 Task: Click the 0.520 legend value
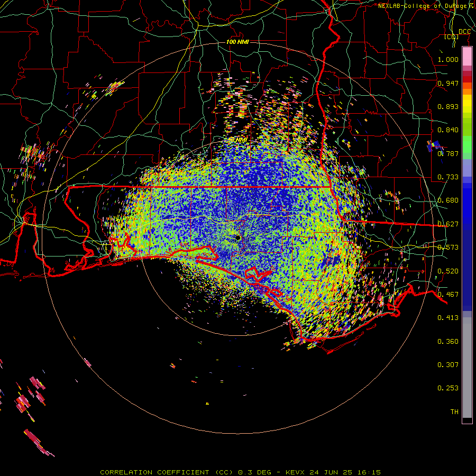[x=448, y=271]
